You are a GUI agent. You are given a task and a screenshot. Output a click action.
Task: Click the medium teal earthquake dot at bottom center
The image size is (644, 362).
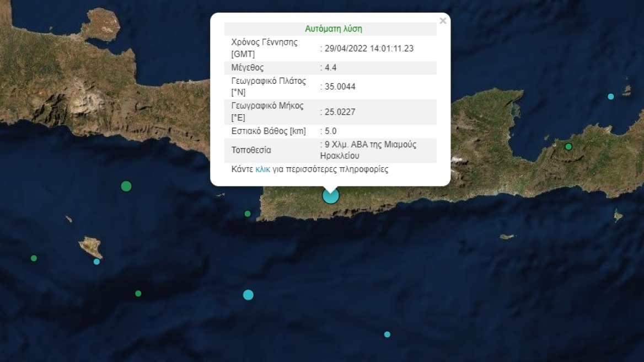click(248, 295)
